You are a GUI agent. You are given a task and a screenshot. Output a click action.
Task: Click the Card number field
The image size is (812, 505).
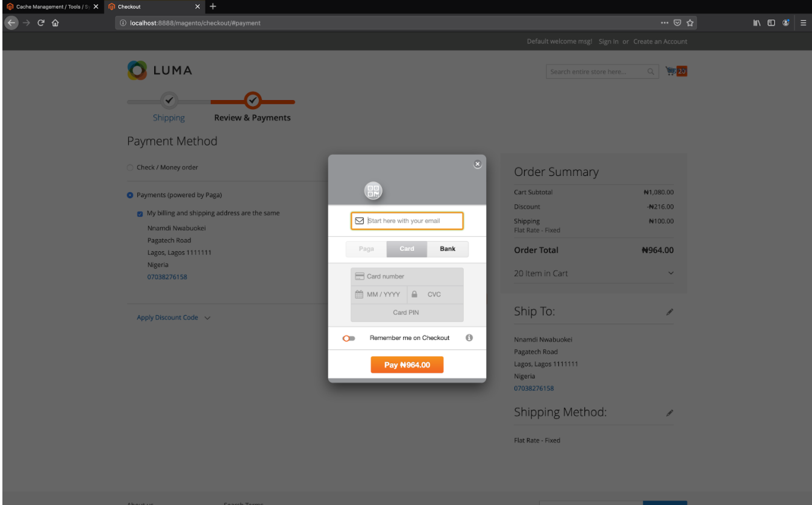[x=407, y=277]
